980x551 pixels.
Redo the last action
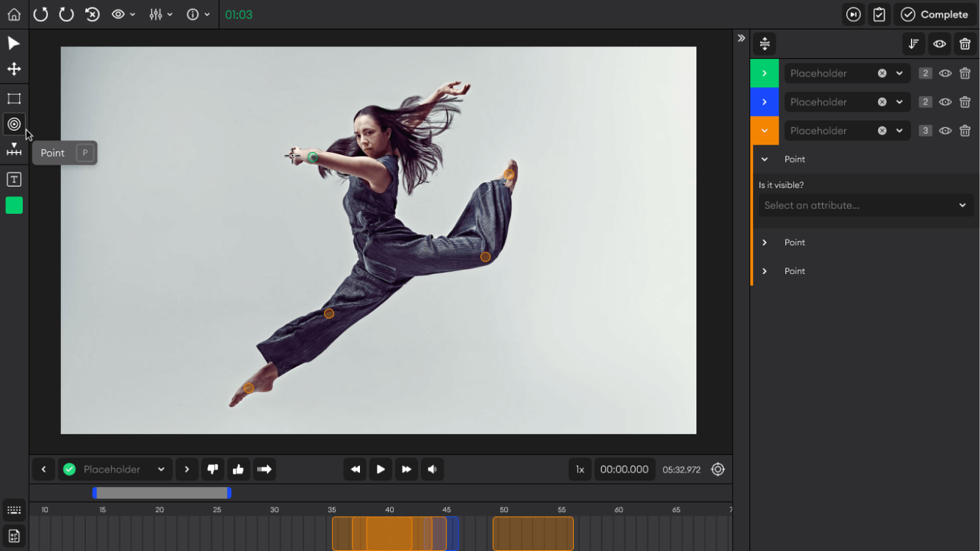[x=66, y=15]
